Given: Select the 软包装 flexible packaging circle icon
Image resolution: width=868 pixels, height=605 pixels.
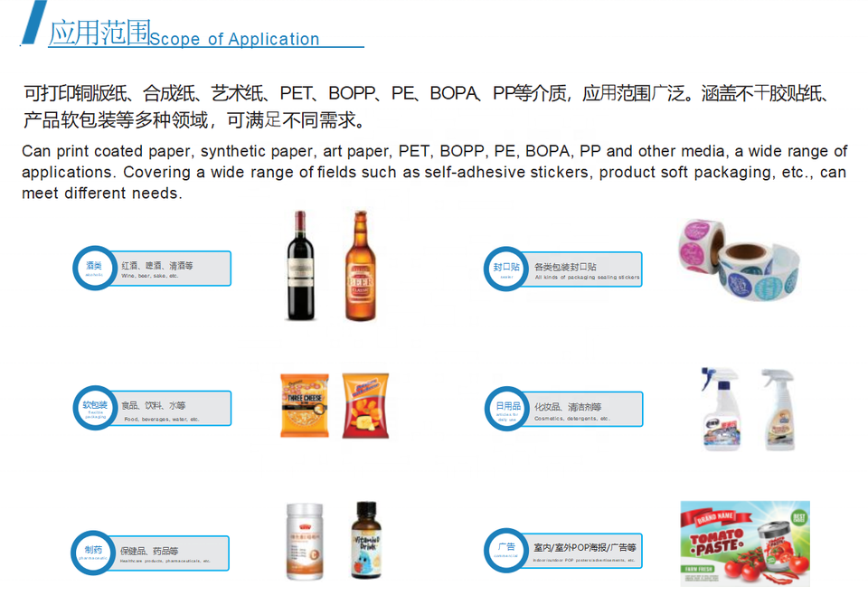Looking at the screenshot, I should 95,408.
